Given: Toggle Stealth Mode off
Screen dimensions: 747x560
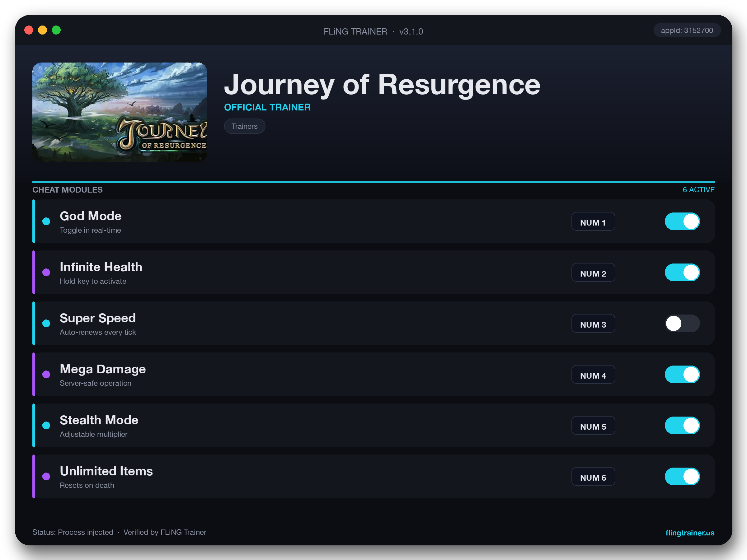Looking at the screenshot, I should (x=682, y=425).
